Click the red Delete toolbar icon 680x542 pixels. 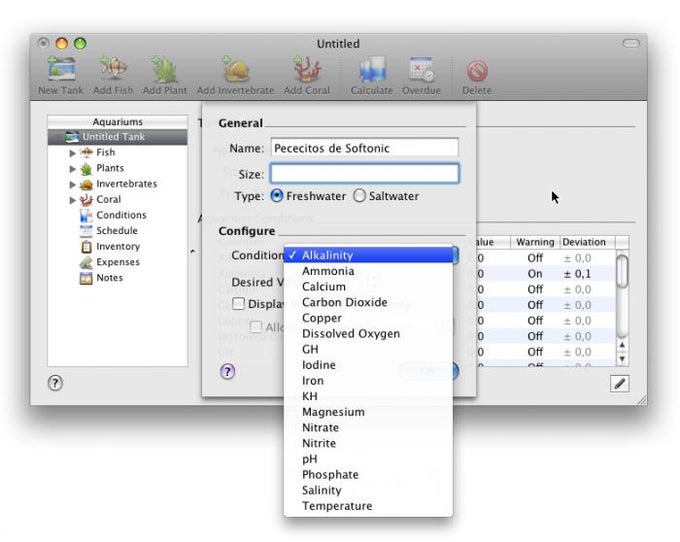click(477, 71)
